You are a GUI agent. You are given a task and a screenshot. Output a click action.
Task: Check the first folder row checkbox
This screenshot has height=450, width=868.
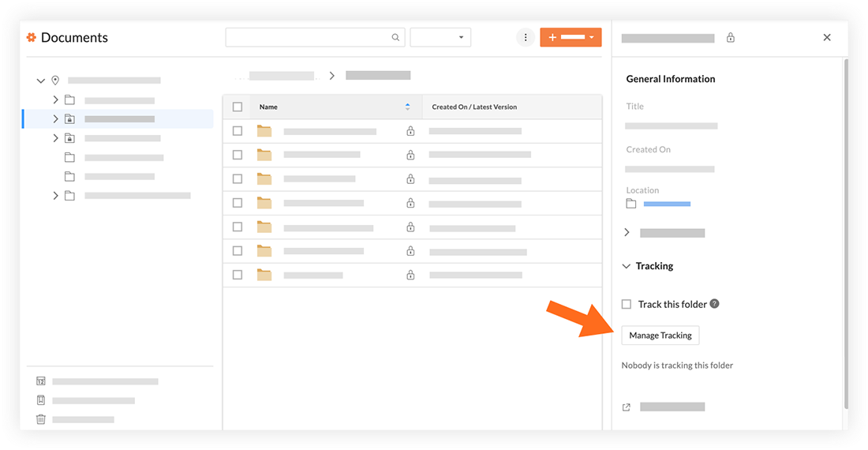pyautogui.click(x=238, y=131)
